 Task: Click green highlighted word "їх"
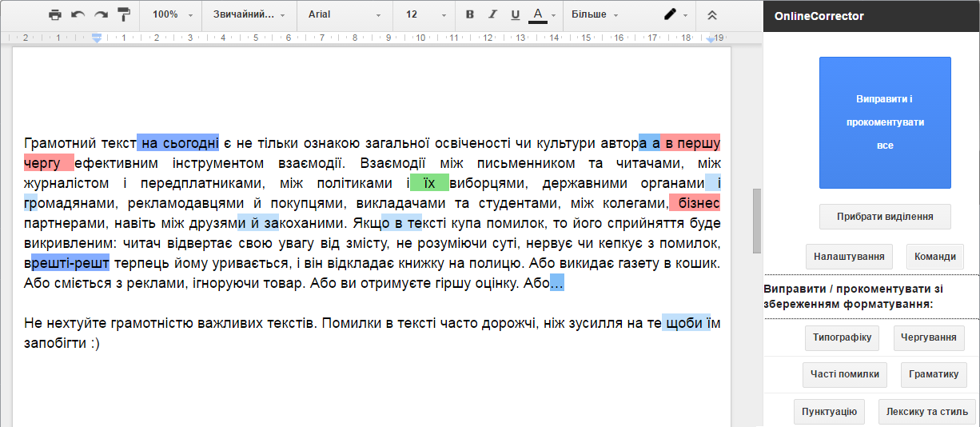[x=429, y=183]
